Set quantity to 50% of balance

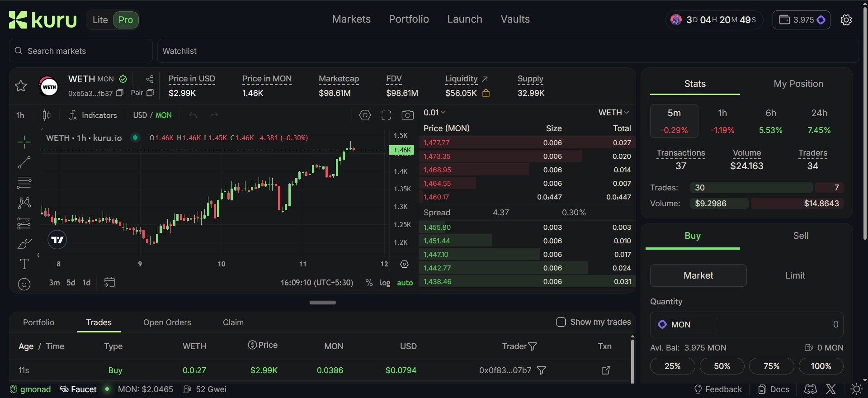[x=722, y=366]
